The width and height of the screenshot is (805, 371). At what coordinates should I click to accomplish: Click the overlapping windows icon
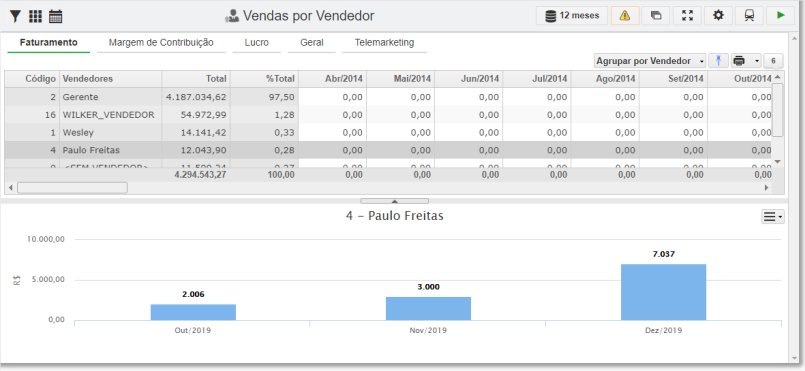click(x=656, y=15)
